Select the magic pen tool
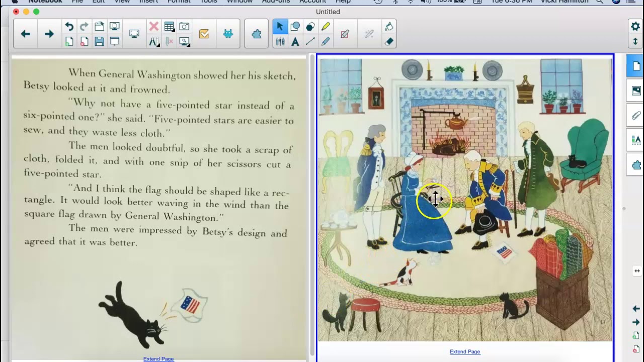This screenshot has height=362, width=644. point(369,34)
